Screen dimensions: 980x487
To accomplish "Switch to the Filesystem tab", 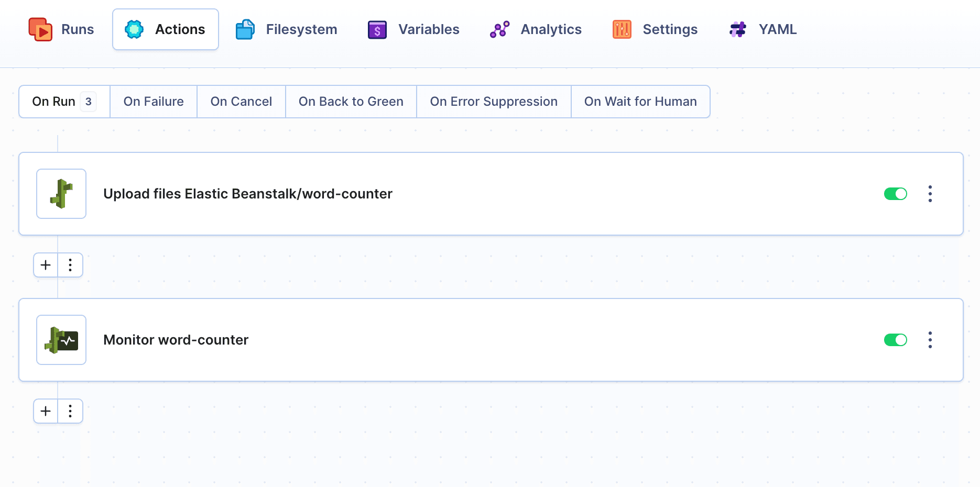I will (x=286, y=29).
